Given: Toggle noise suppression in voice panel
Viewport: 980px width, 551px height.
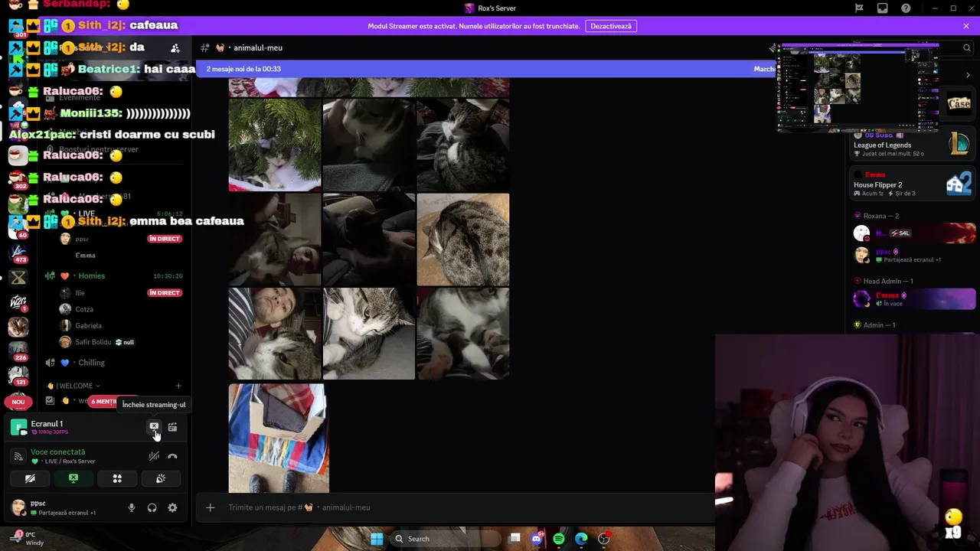Looking at the screenshot, I should [154, 456].
